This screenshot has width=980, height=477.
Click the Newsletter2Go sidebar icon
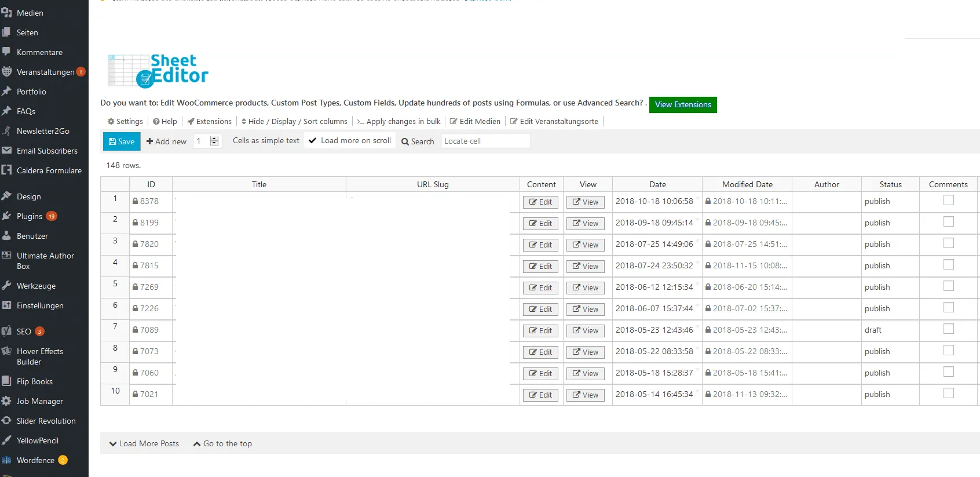(6, 130)
